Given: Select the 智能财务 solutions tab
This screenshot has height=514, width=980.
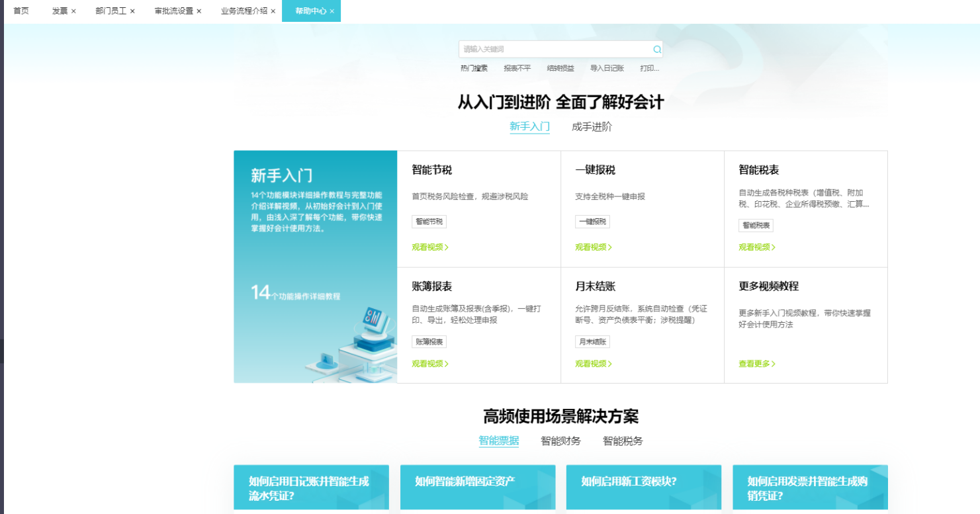Looking at the screenshot, I should click(x=560, y=441).
